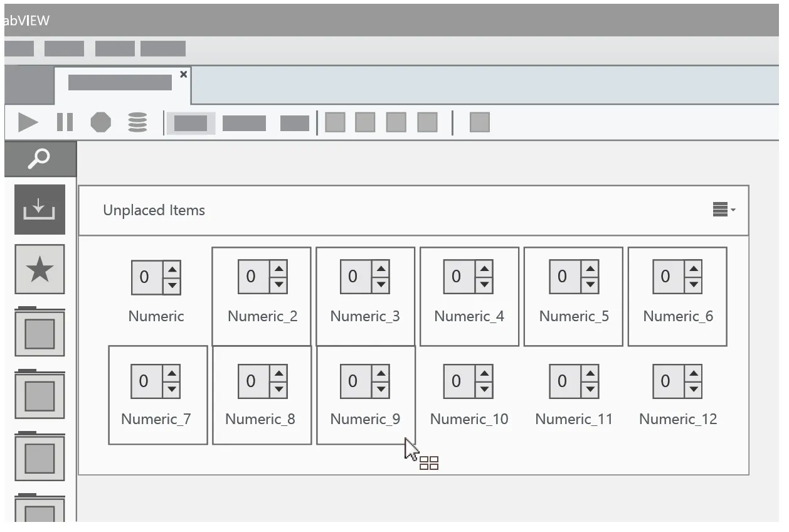
Task: Switch to the open document tab
Action: 119,83
